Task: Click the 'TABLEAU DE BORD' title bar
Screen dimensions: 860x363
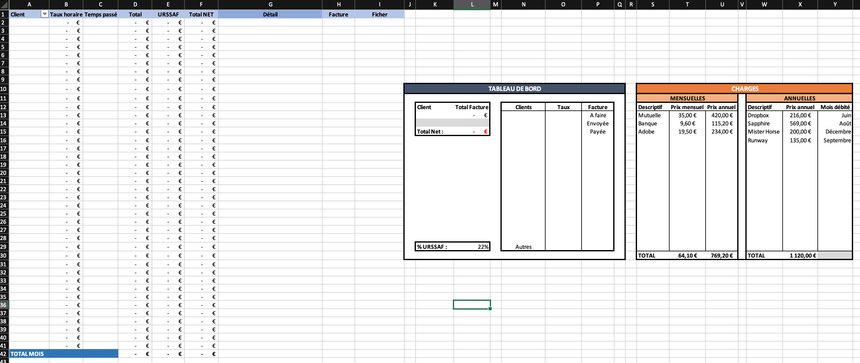Action: 514,88
